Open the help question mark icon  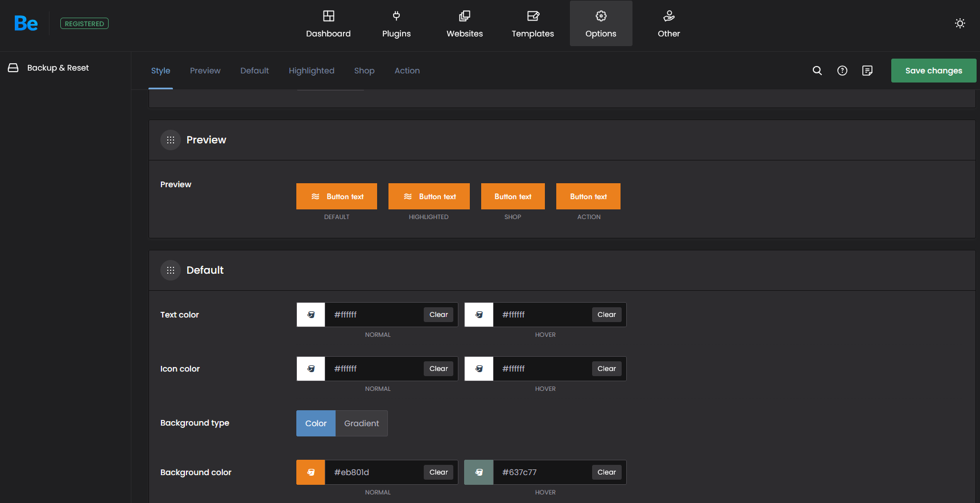(842, 71)
